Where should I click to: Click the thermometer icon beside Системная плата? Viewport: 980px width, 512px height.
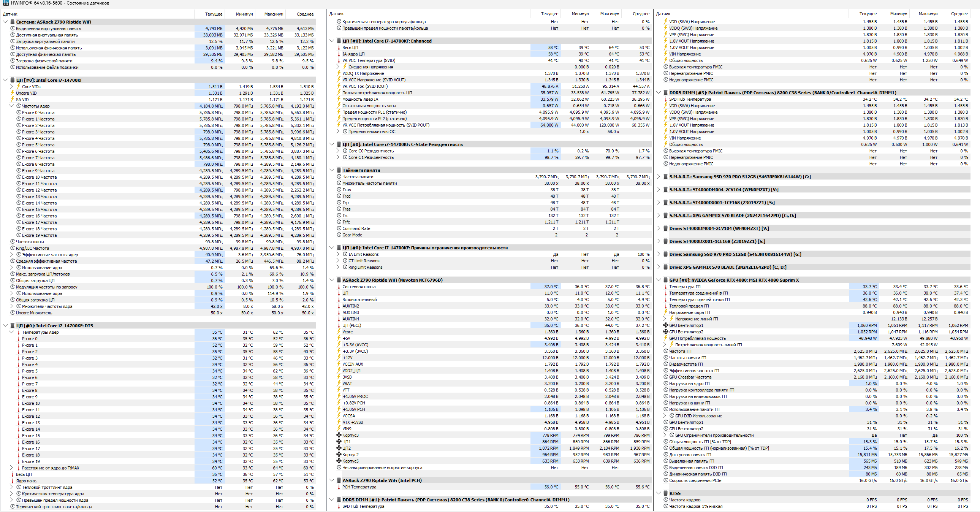click(x=339, y=287)
